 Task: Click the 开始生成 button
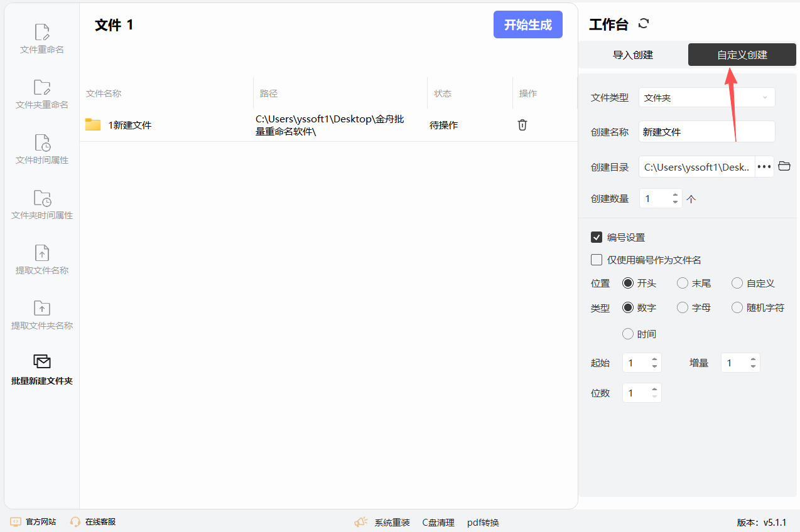(528, 24)
